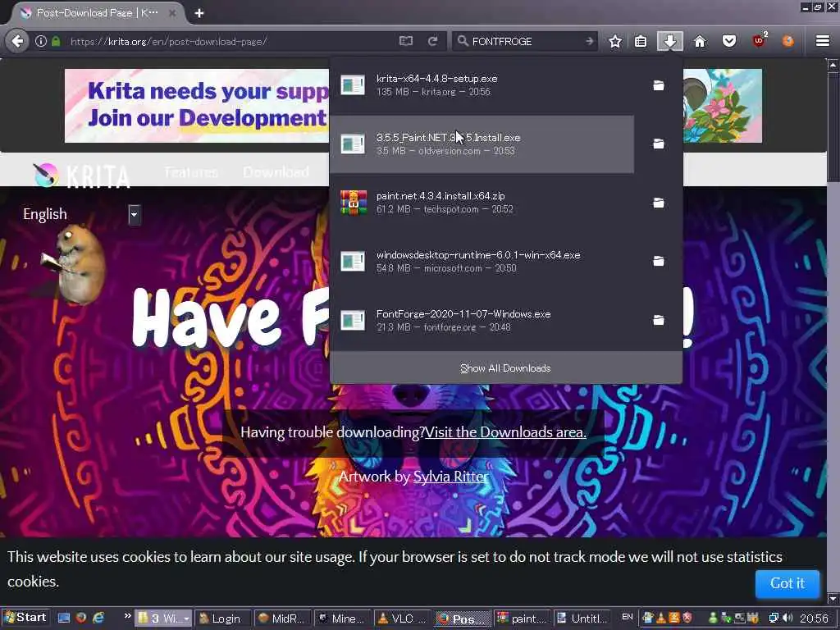Open the 3.5.5_Paint.NET.3.5.5.Install.exe download
The image size is (840, 630).
(x=482, y=144)
